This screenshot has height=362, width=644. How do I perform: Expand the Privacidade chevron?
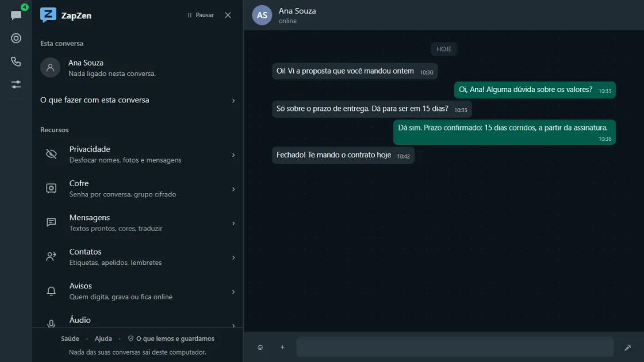click(233, 155)
